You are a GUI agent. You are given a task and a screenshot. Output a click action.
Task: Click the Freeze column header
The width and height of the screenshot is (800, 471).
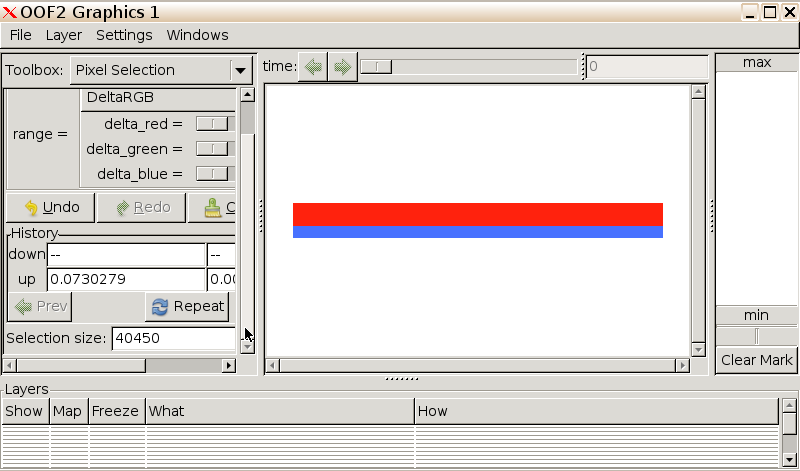(x=117, y=411)
